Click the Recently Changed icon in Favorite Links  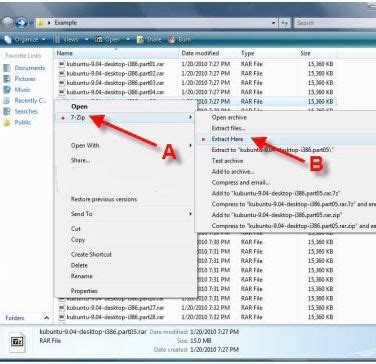7,101
